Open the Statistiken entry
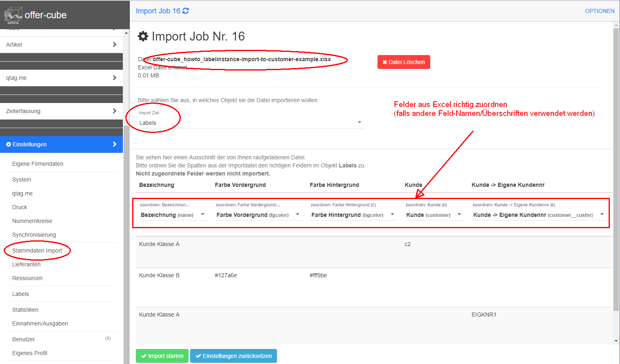Image resolution: width=620 pixels, height=364 pixels. (25, 310)
